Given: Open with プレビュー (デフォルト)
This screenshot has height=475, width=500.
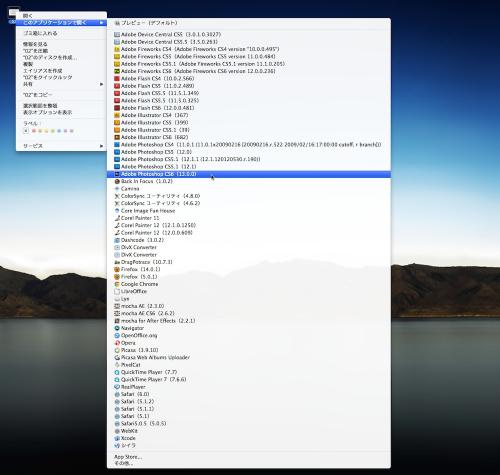Looking at the screenshot, I should 249,23.
